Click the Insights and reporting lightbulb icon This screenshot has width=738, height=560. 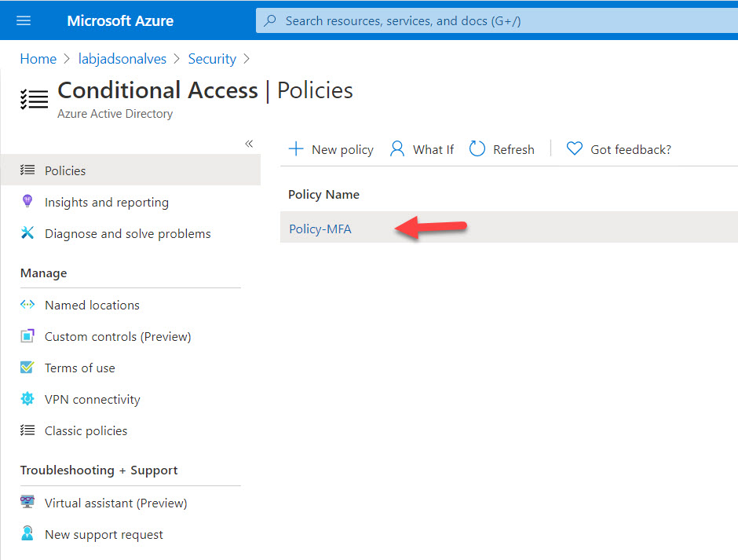pos(27,202)
